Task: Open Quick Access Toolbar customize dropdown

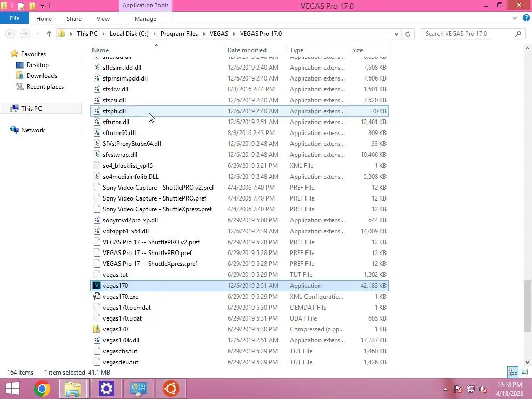Action: (42, 6)
